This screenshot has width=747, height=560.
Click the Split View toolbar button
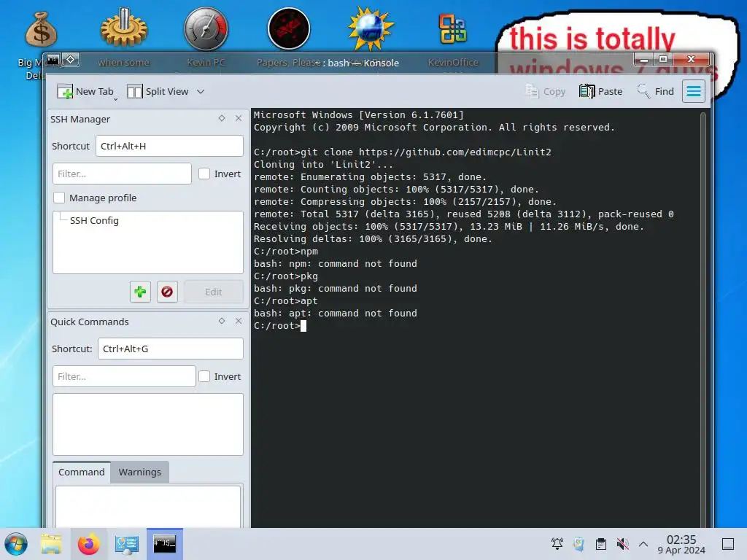pos(158,91)
